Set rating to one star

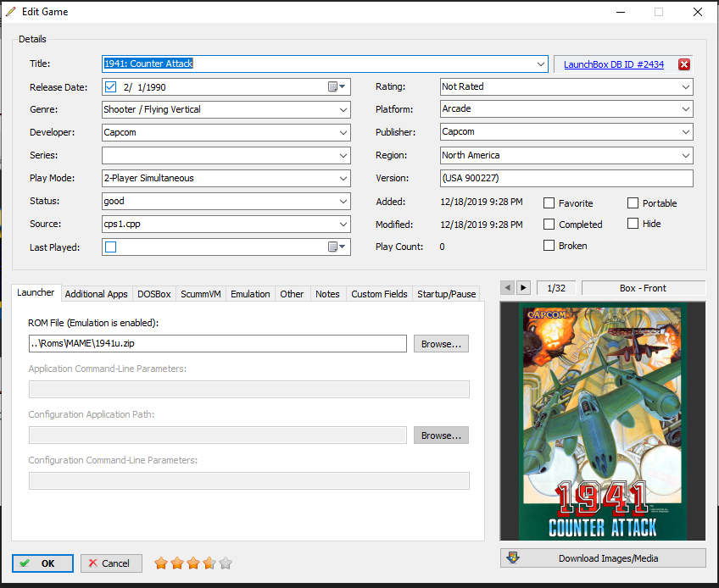pos(161,563)
